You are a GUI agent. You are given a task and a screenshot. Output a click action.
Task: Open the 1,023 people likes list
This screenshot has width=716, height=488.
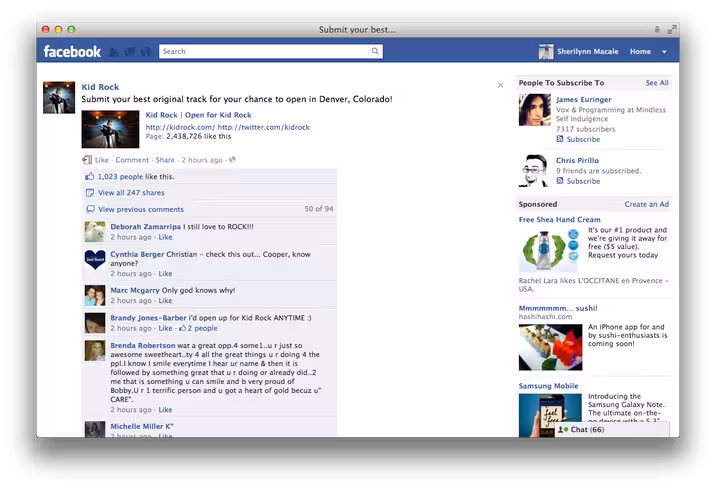point(121,177)
